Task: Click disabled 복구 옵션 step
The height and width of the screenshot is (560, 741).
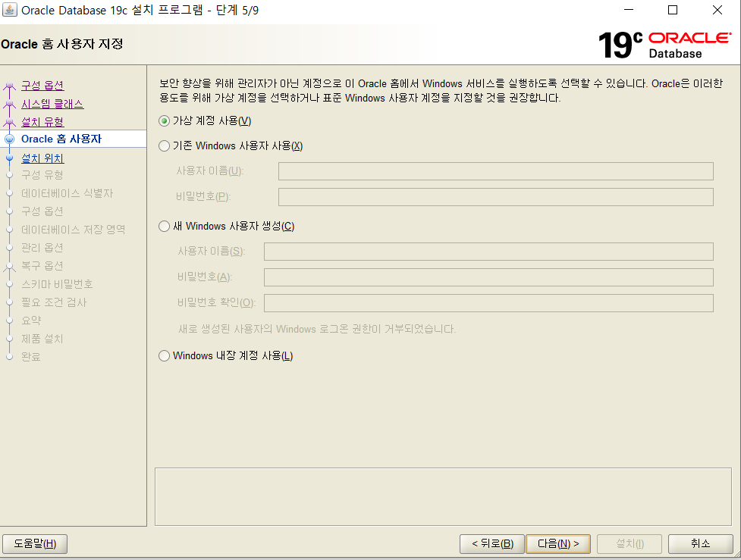Action: click(x=42, y=266)
